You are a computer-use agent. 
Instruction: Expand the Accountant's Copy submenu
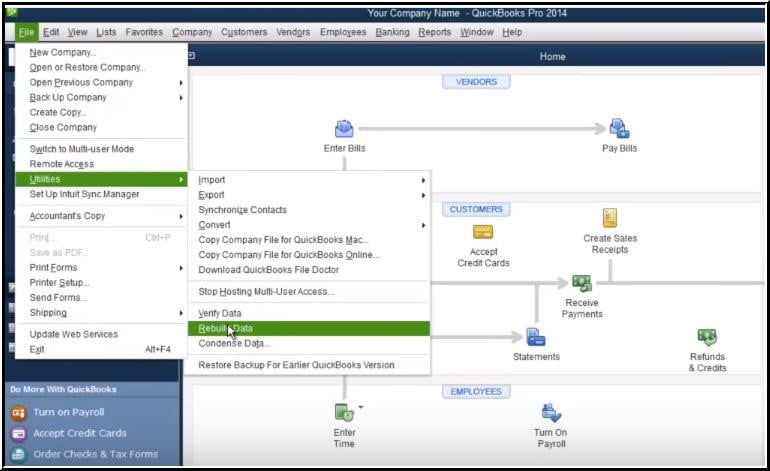click(x=181, y=216)
